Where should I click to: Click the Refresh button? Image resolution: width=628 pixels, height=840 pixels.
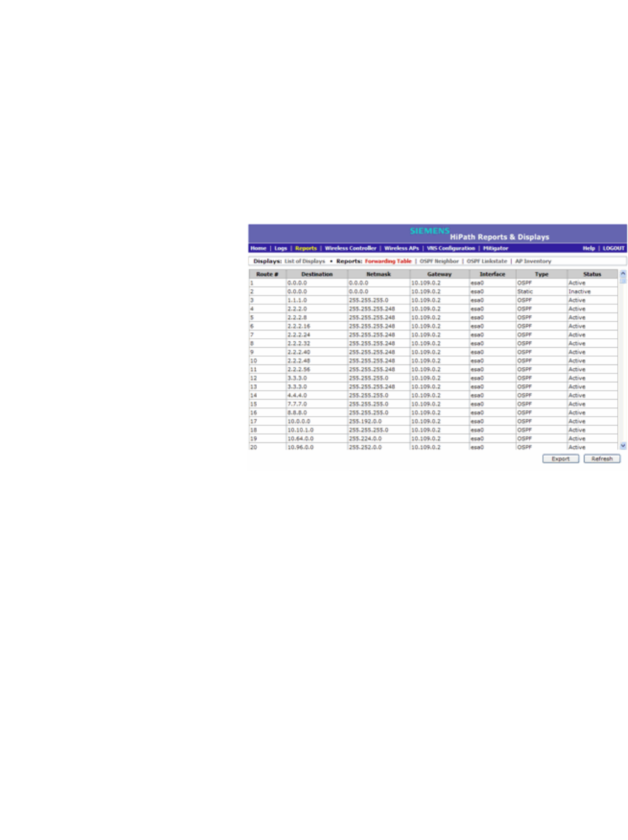[x=602, y=459]
